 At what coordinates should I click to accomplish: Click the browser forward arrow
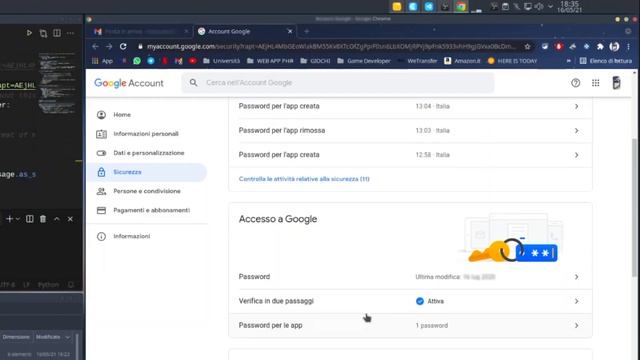109,47
